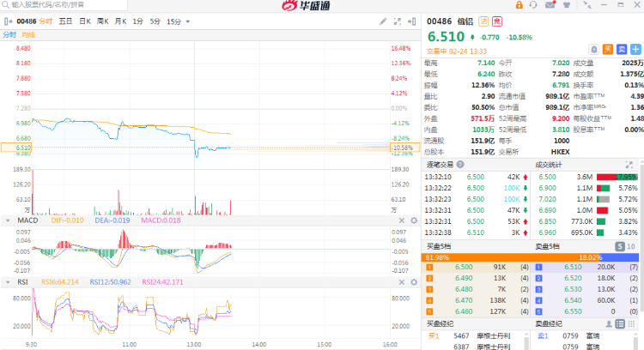Viewport: 644px width, 350px height.
Task: Close the RSI indicator panel
Action: (402, 282)
